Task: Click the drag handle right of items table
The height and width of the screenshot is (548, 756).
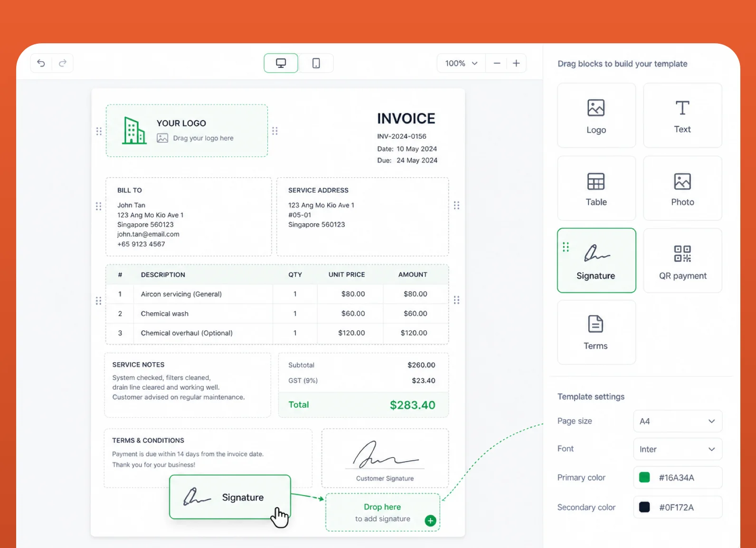Action: coord(456,300)
